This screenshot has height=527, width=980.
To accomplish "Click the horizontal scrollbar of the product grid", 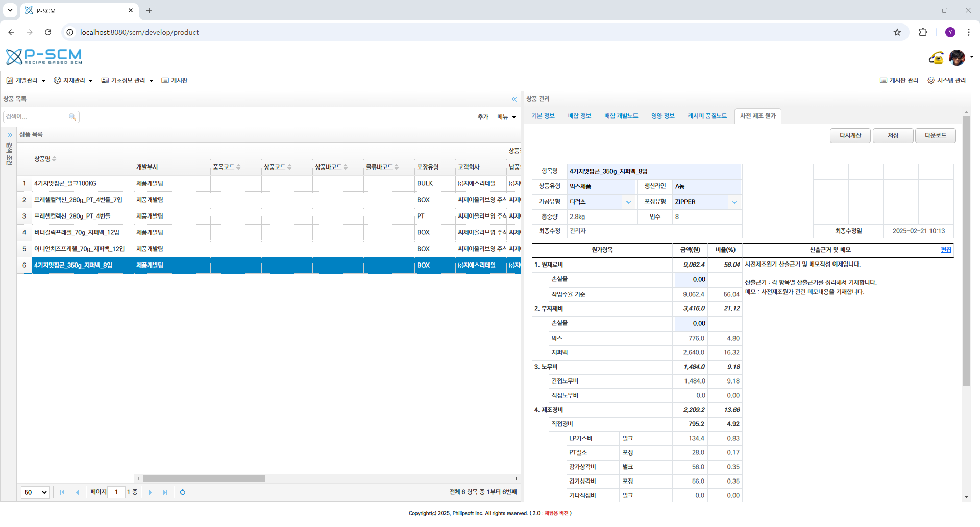I will 204,478.
